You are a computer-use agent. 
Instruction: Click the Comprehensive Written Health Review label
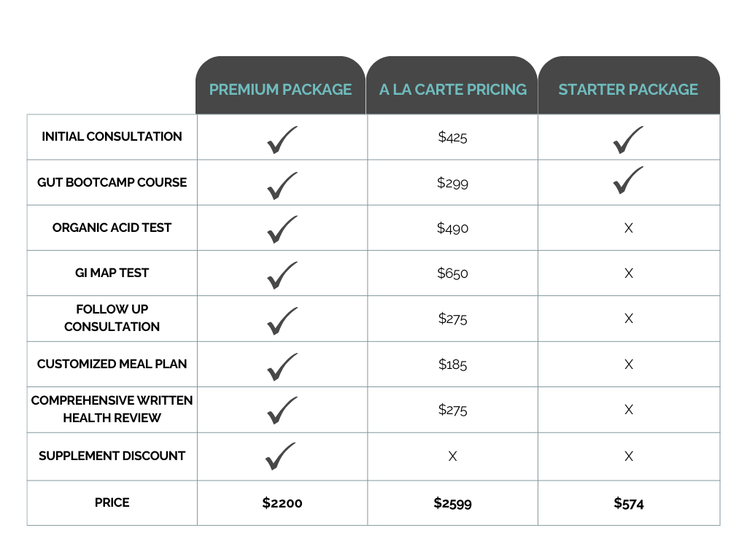[x=112, y=409]
